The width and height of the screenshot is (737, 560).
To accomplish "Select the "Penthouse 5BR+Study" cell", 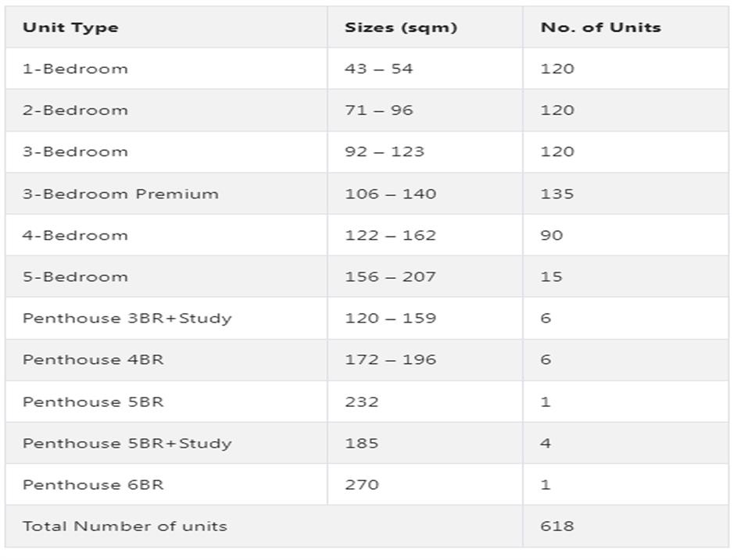I will [127, 443].
